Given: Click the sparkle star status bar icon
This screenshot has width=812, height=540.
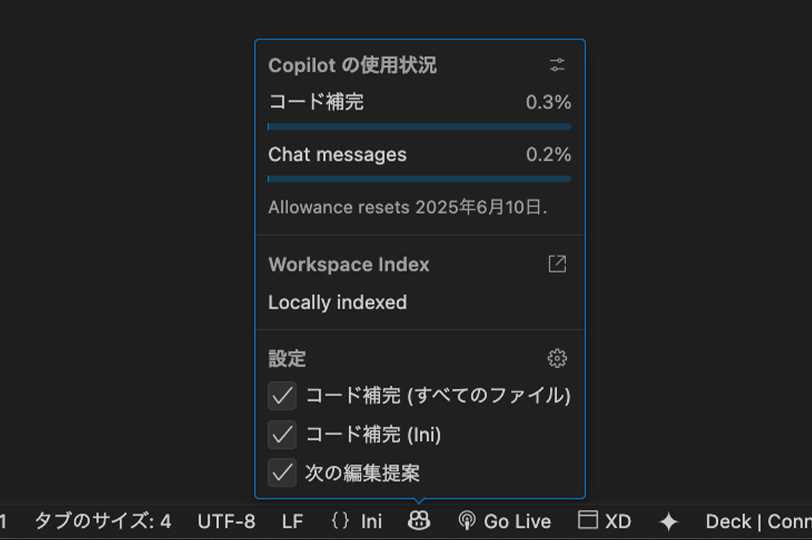Looking at the screenshot, I should pos(669,521).
